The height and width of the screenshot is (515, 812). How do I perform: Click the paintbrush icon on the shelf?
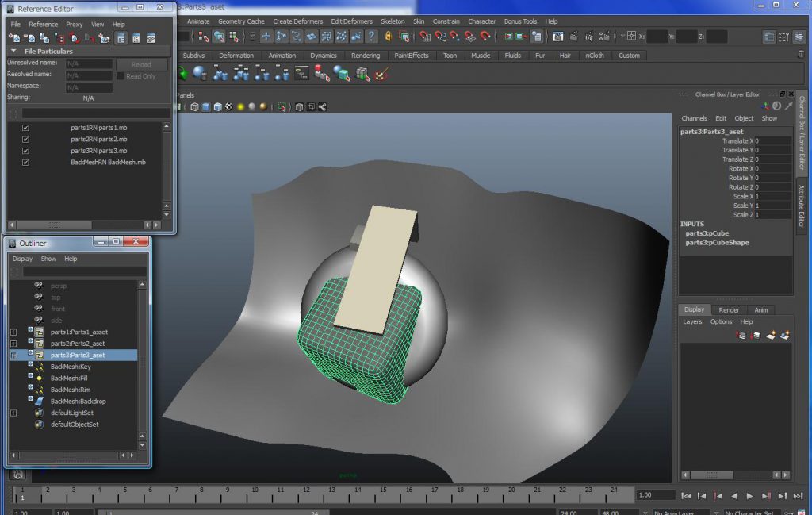[x=382, y=74]
